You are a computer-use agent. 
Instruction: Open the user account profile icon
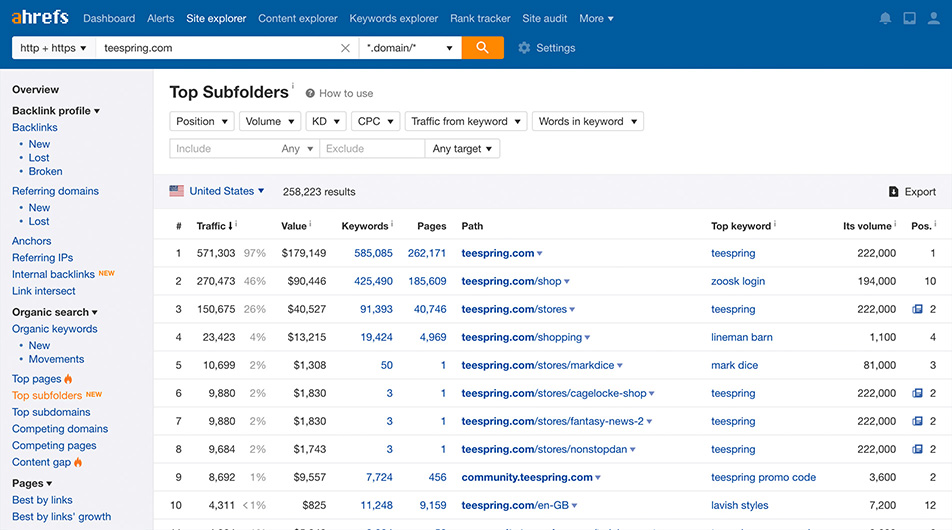pyautogui.click(x=934, y=18)
